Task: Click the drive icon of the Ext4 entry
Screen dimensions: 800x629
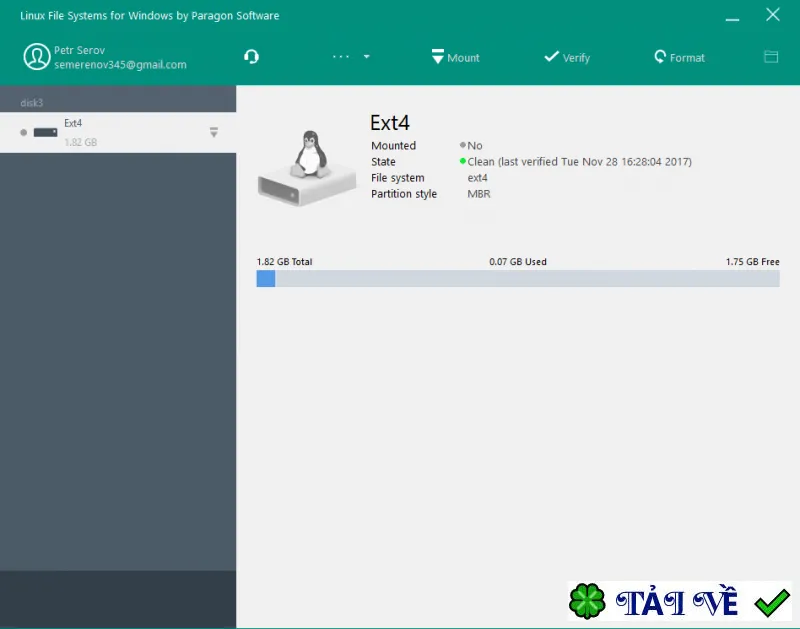Action: [45, 133]
